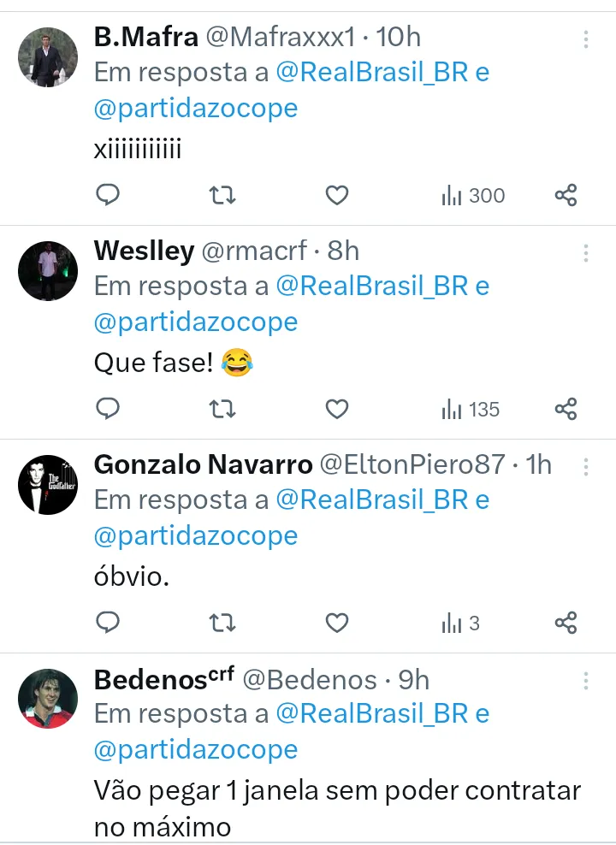Share Weslley's tweet
Screen dimensions: 616x845
pyautogui.click(x=566, y=410)
